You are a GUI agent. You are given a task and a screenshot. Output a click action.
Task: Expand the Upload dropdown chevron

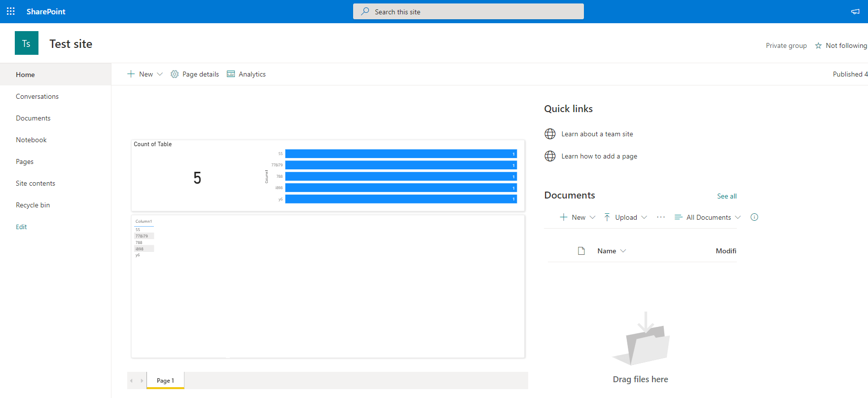click(644, 217)
